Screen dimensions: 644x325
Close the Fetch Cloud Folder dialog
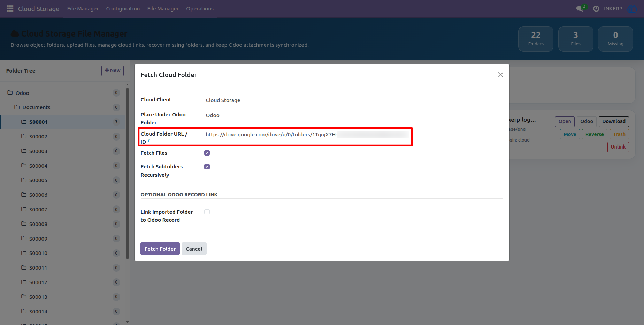click(500, 75)
